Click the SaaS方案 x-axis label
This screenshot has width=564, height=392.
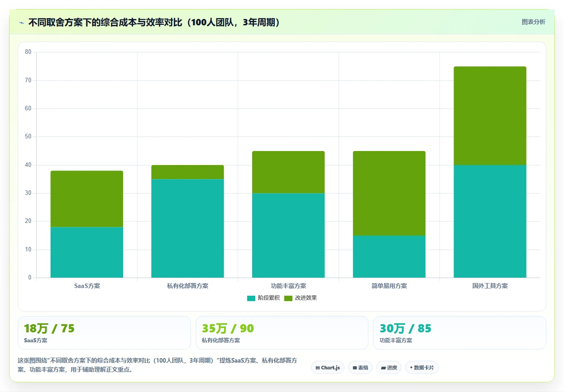(x=87, y=286)
